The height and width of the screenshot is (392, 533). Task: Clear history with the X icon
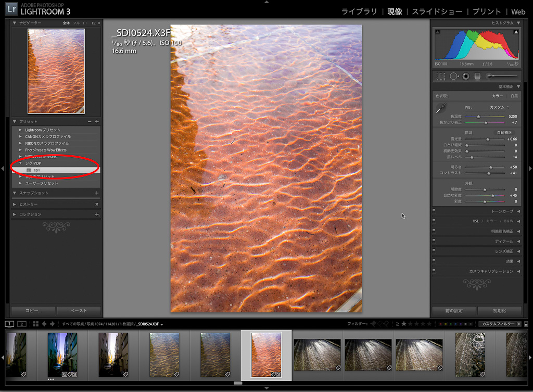[x=97, y=204]
